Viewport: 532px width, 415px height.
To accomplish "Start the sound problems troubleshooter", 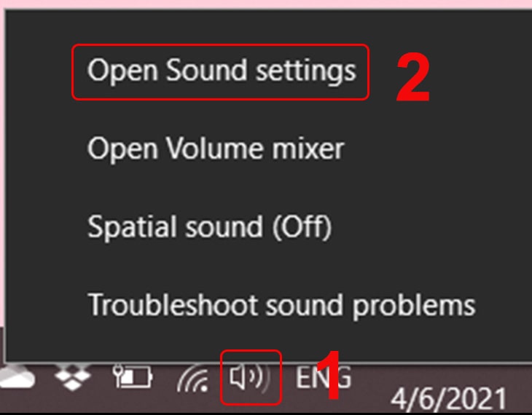I will (x=281, y=304).
